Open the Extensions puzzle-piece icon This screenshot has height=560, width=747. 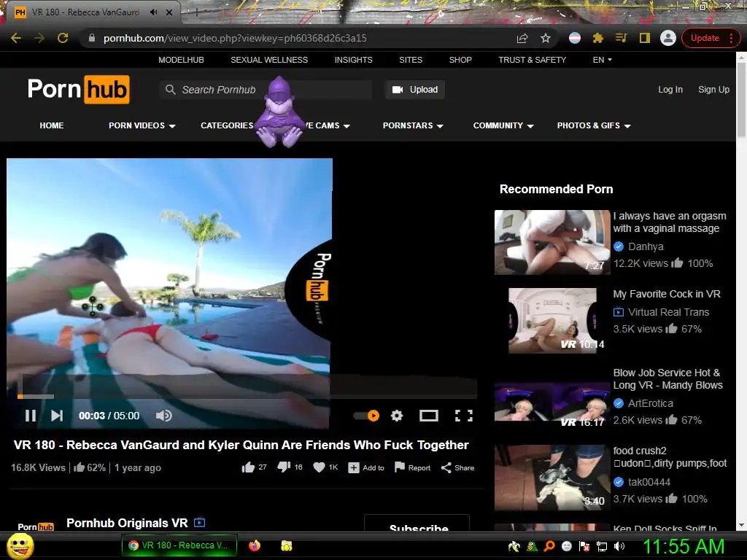point(598,38)
